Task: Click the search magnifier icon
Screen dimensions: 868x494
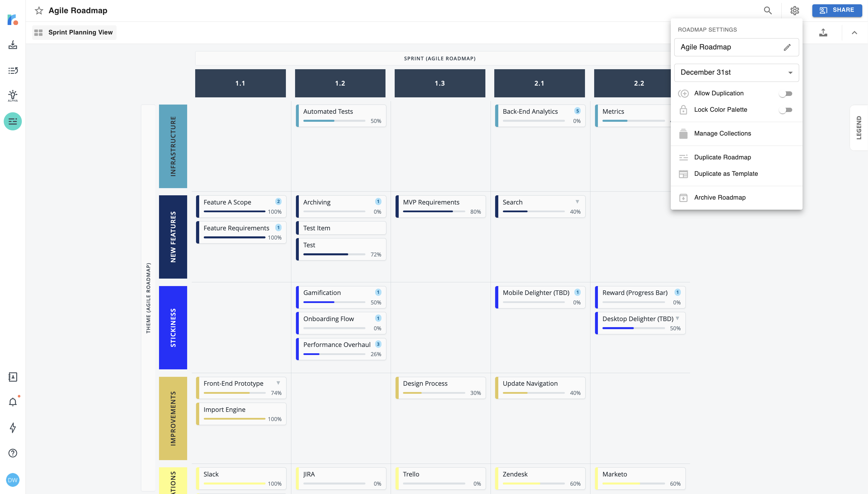Action: click(x=768, y=11)
